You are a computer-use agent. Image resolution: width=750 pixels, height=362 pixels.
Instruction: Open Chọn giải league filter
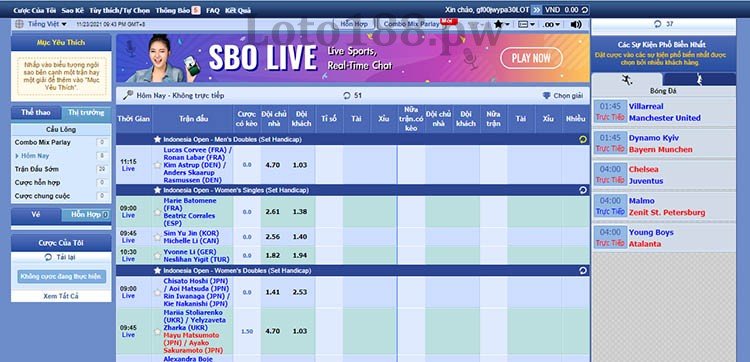[x=563, y=96]
